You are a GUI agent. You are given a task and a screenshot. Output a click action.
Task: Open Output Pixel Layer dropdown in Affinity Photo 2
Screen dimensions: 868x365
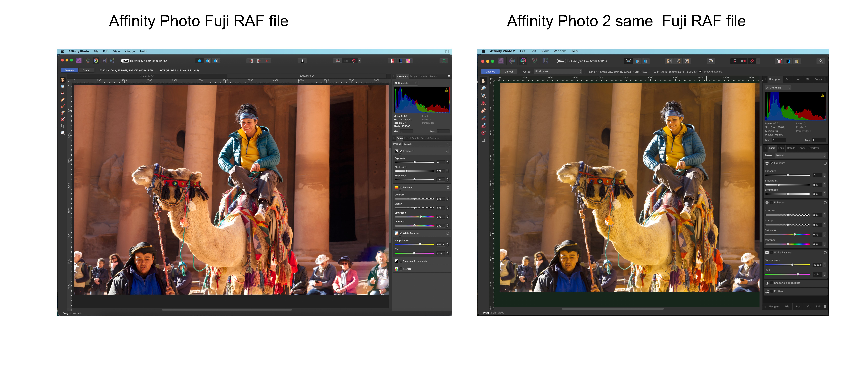point(558,71)
